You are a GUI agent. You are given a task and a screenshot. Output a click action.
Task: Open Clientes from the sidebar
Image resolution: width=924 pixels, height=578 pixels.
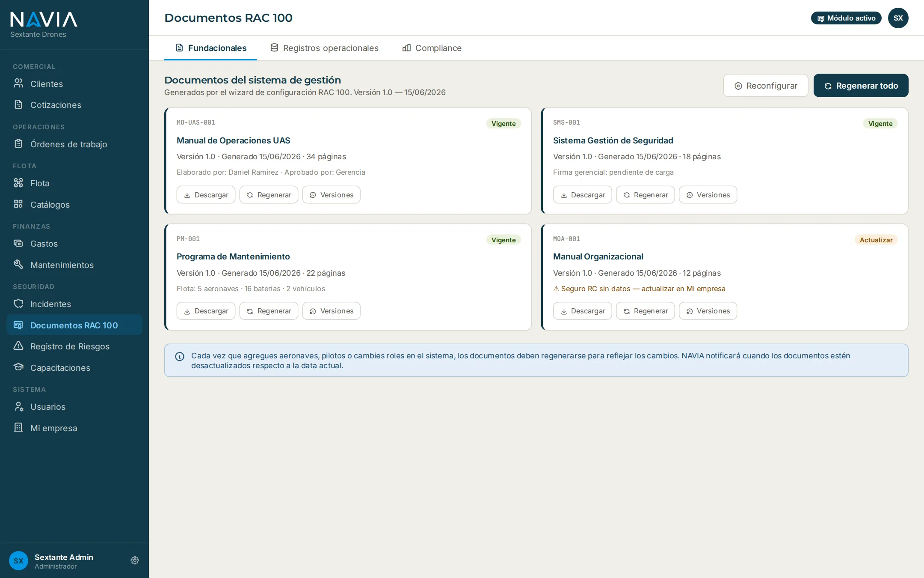click(74, 84)
